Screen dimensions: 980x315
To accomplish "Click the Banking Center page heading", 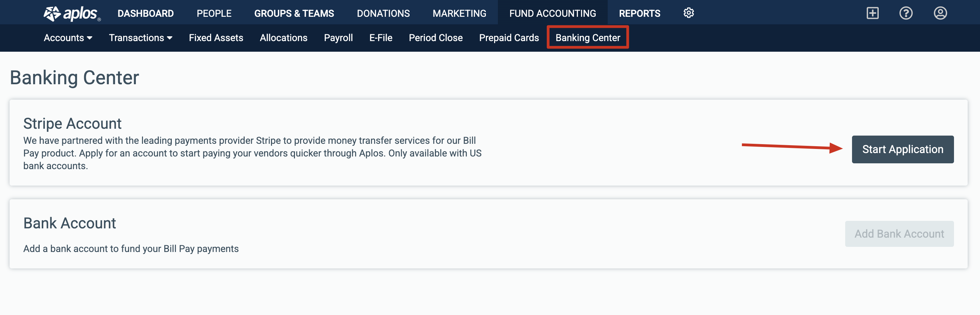I will pyautogui.click(x=75, y=78).
